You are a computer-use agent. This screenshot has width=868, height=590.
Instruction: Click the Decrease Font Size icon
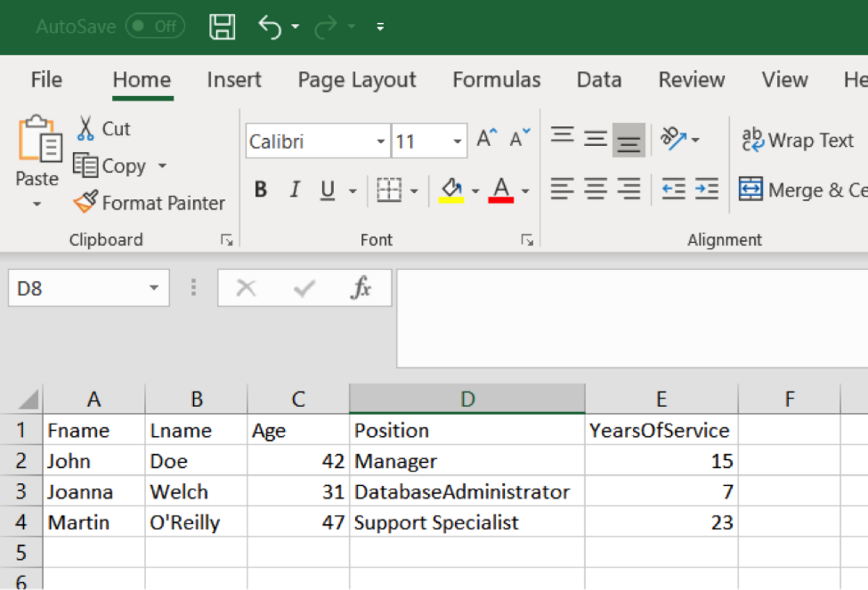click(520, 138)
